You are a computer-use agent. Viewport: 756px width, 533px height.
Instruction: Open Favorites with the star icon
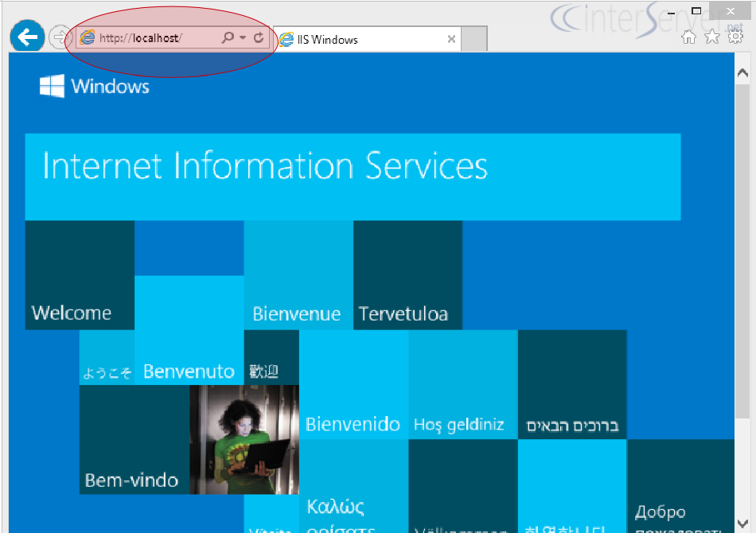712,37
